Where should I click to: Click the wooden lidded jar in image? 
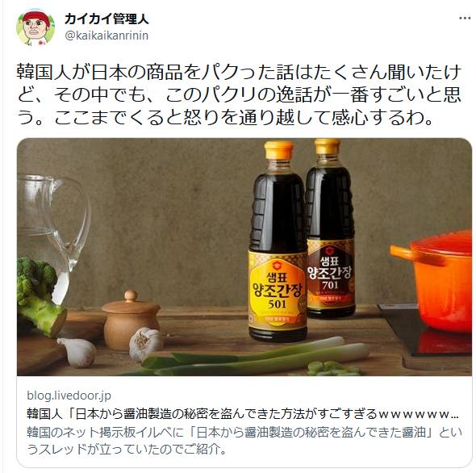pos(131,320)
